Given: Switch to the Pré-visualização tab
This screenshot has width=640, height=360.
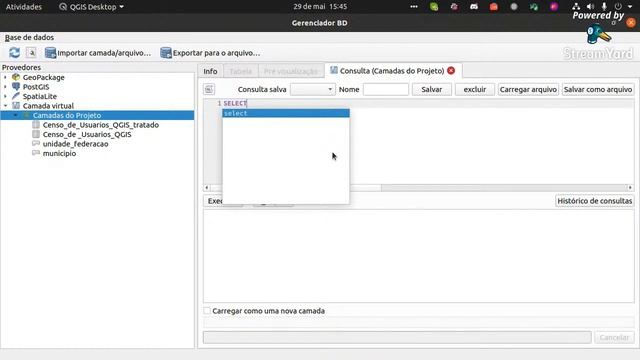Looking at the screenshot, I should click(291, 71).
